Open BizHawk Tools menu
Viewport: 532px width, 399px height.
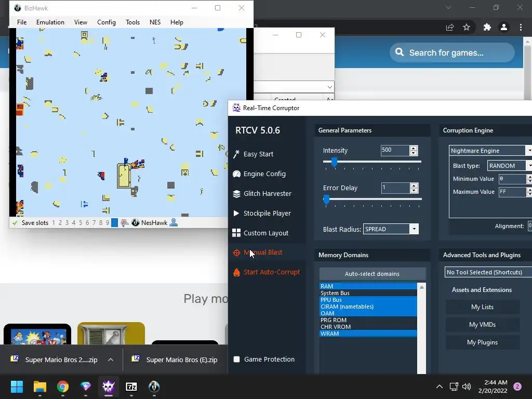(x=132, y=22)
